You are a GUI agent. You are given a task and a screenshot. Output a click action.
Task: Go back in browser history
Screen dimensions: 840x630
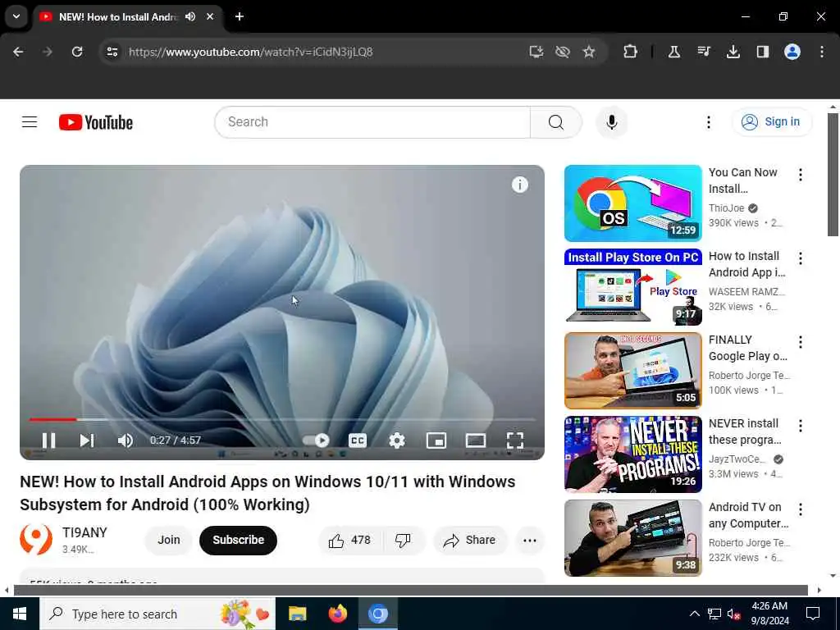point(18,52)
